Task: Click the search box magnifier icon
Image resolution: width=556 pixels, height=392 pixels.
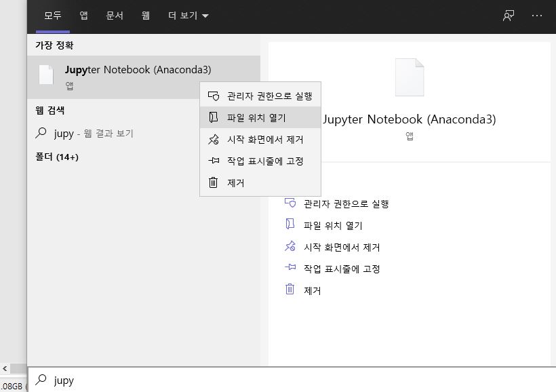Action: click(x=41, y=380)
